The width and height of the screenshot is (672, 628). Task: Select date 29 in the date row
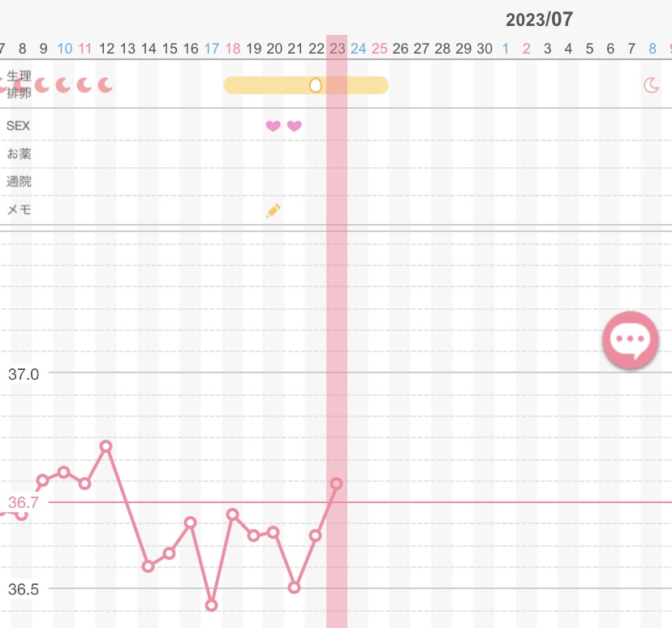pos(463,49)
